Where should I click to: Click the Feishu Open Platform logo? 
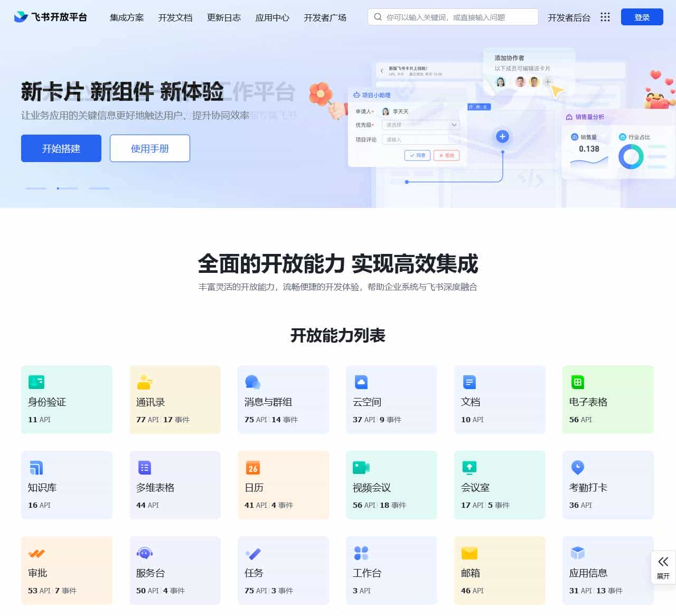coord(50,17)
